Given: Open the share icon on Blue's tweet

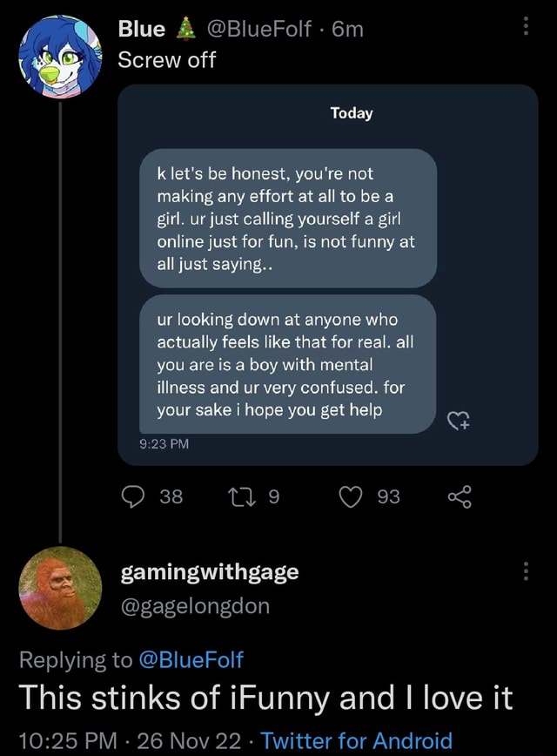Looking at the screenshot, I should pyautogui.click(x=459, y=496).
